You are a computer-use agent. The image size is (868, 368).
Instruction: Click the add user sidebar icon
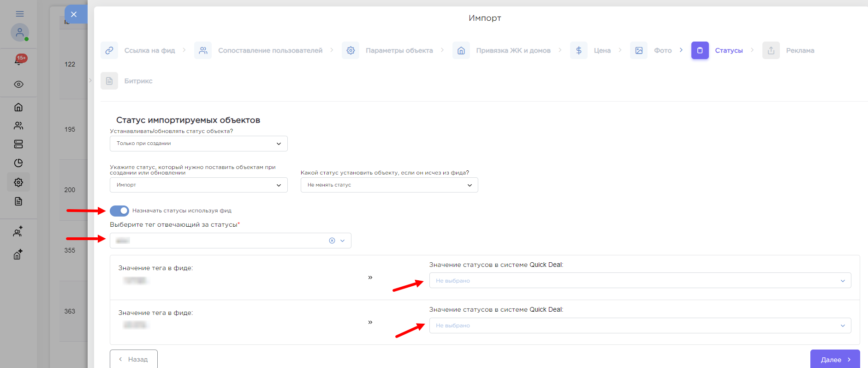click(18, 232)
